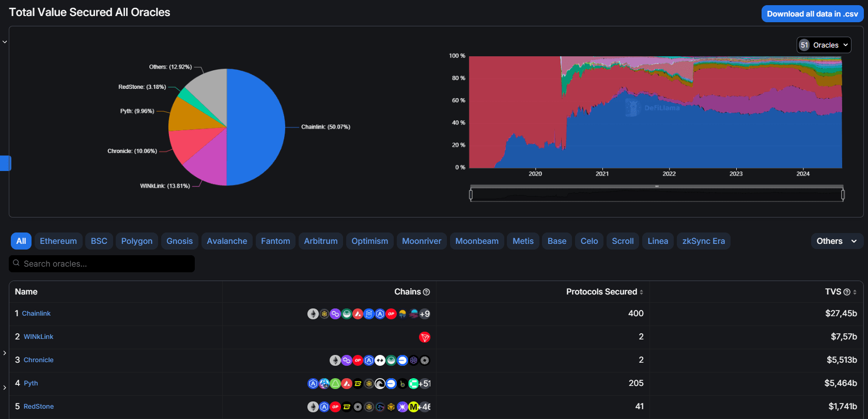868x419 pixels.
Task: Open the WINkLink oracle link
Action: (39, 337)
